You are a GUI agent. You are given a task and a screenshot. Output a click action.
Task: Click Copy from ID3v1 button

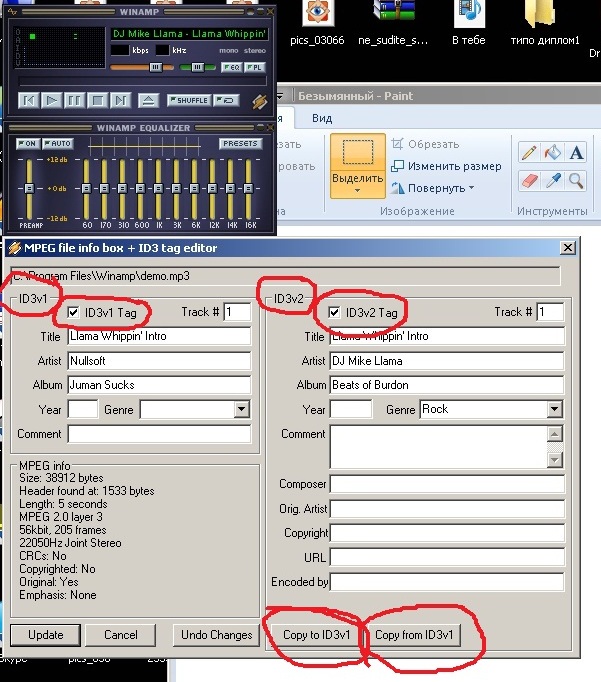point(414,635)
